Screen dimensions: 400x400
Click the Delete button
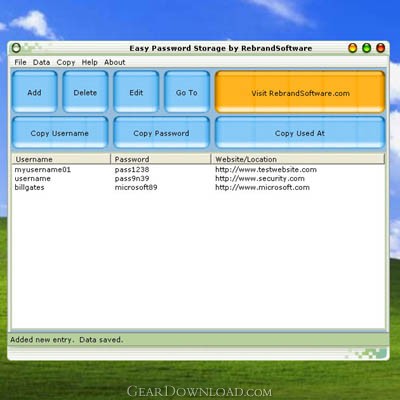click(85, 92)
